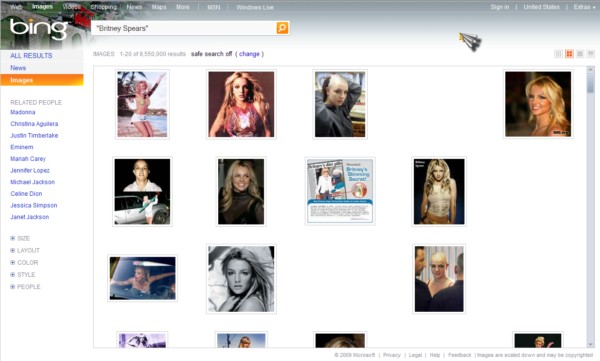The image size is (600, 361).
Task: Open the Privacy footer link
Action: click(391, 355)
